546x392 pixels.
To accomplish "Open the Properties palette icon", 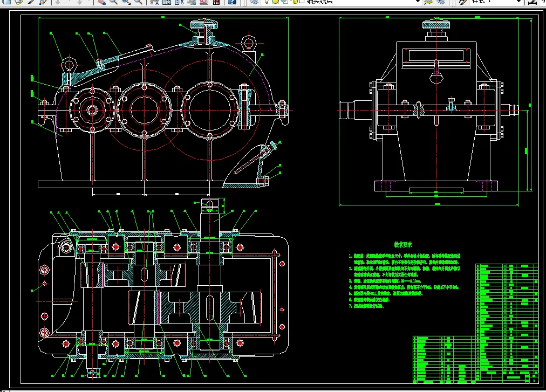I will pyautogui.click(x=155, y=2).
